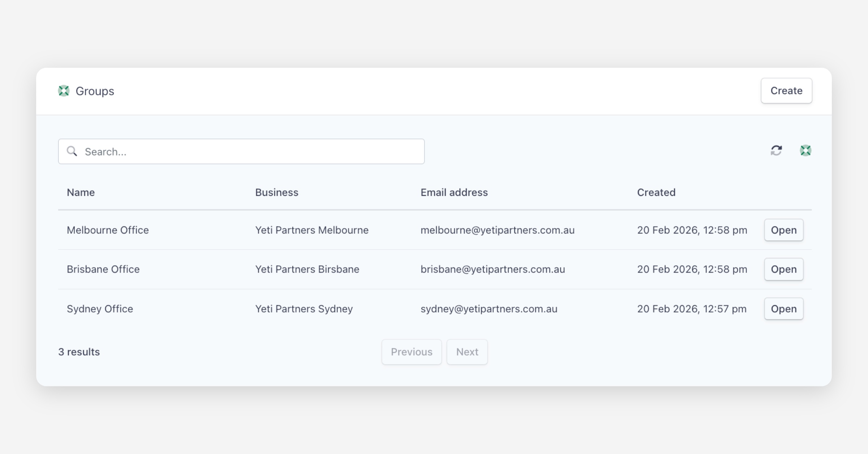
Task: Sort by the Business column header
Action: pyautogui.click(x=277, y=192)
